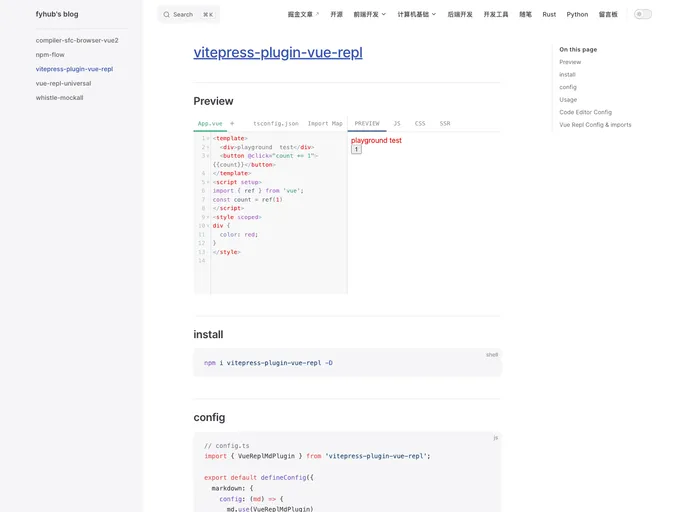
Task: Open the 留言板 guestbook page
Action: click(x=608, y=14)
